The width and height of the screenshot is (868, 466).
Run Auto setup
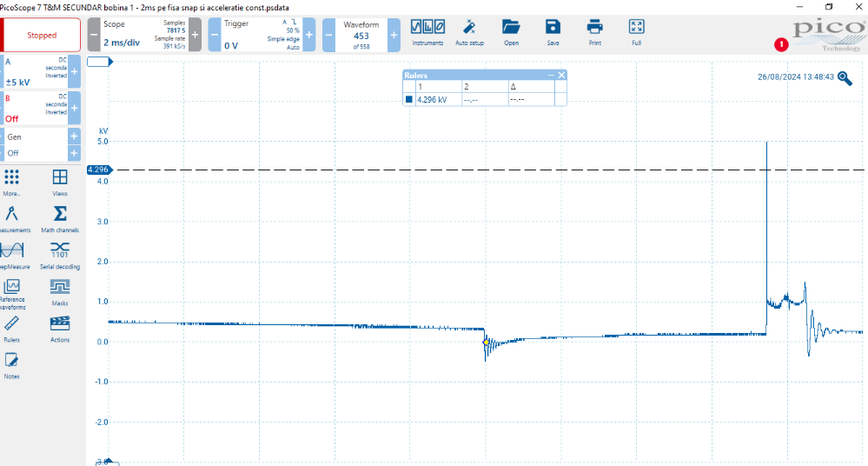click(x=469, y=33)
